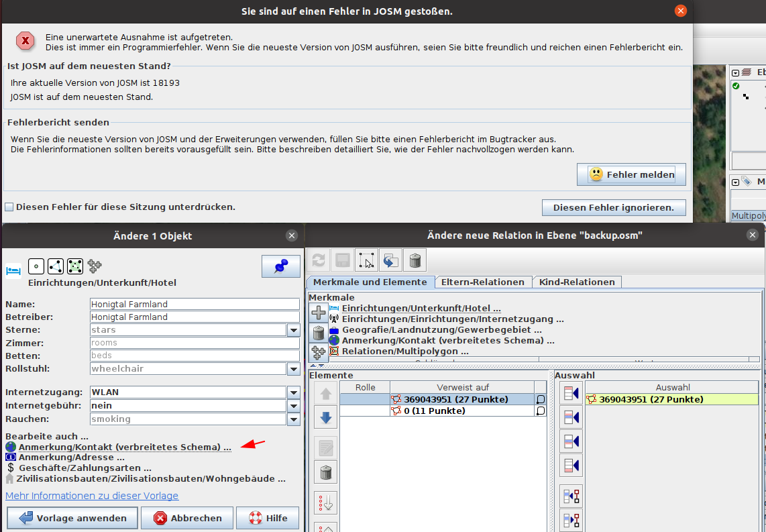Open the Rollstuhl dropdown
This screenshot has height=532, width=766.
click(294, 369)
